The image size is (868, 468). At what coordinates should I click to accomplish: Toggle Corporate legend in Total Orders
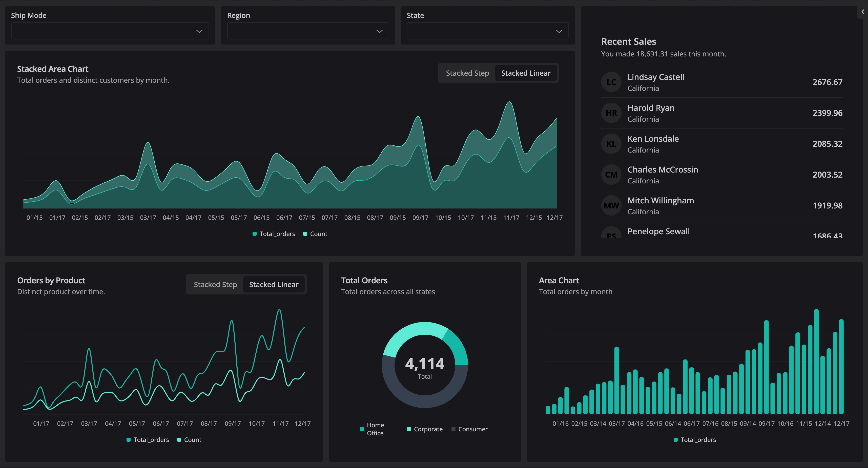pos(425,429)
